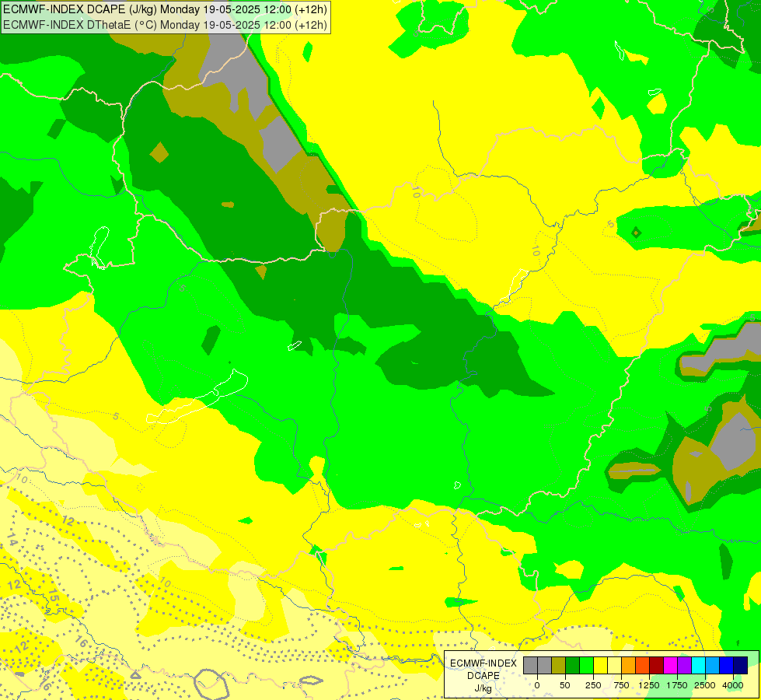761x700 pixels.
Task: Click the legend value 1750
Action: pyautogui.click(x=677, y=685)
